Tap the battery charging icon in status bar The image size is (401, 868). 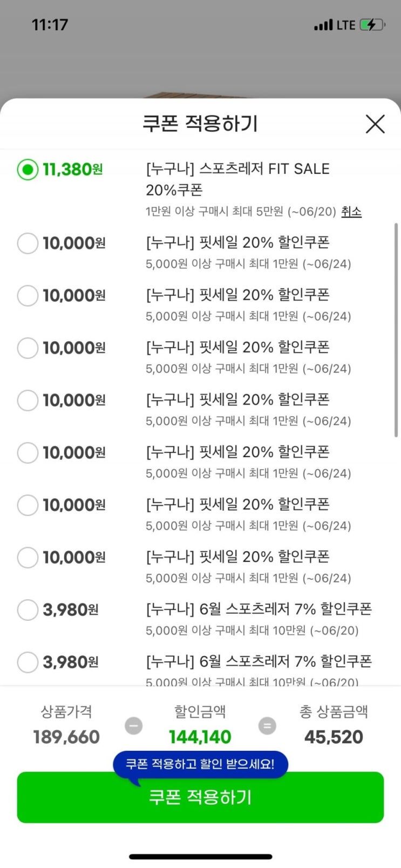click(x=372, y=25)
